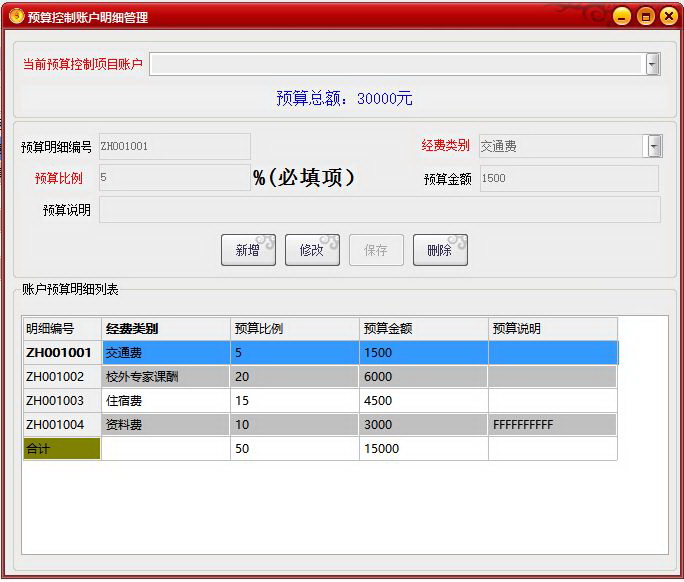The width and height of the screenshot is (684, 582).
Task: Click the 预算比例 input field
Action: click(x=175, y=177)
